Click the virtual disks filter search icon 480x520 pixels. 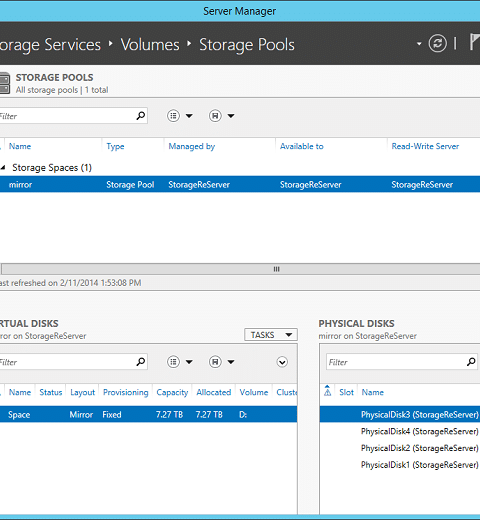(x=141, y=362)
